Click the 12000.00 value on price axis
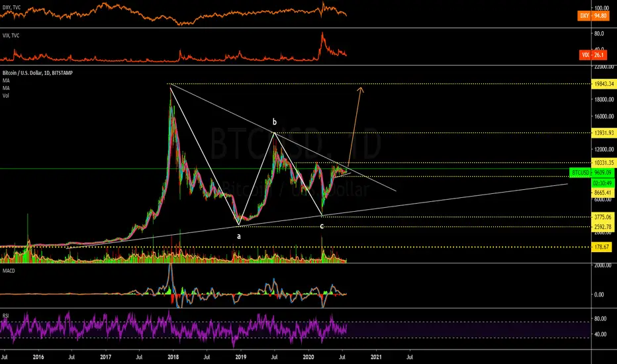Image resolution: width=617 pixels, height=364 pixels. point(604,150)
